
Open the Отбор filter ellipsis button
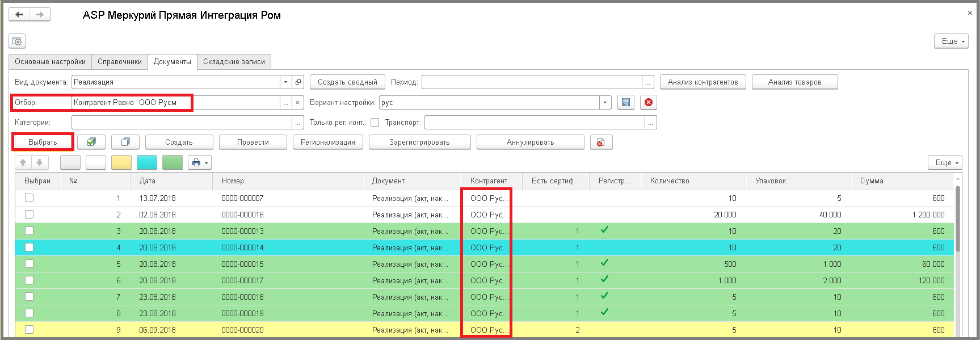point(285,103)
